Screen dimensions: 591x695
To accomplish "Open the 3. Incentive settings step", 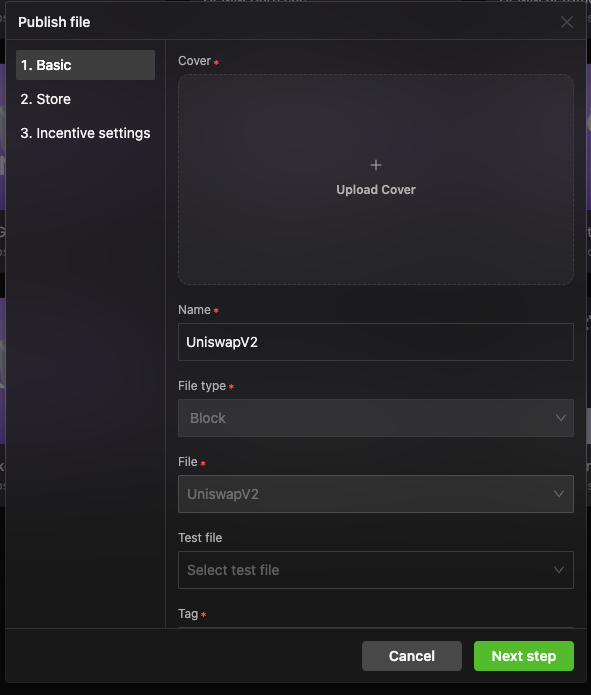I will click(x=86, y=133).
